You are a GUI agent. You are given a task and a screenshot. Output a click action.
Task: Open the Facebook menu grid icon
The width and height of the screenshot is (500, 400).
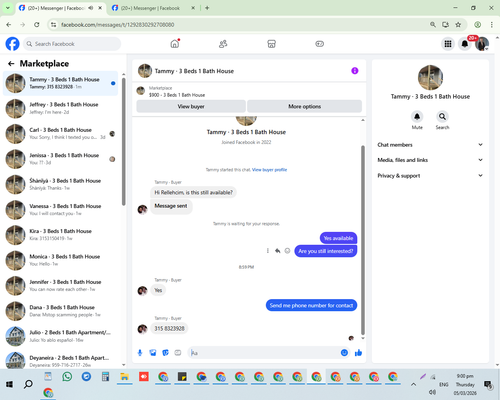click(x=448, y=44)
